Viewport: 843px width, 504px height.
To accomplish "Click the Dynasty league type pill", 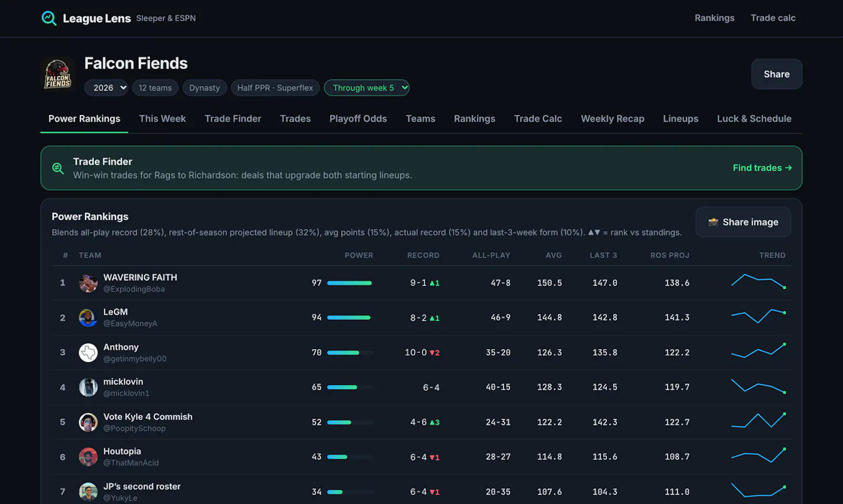I will point(204,88).
